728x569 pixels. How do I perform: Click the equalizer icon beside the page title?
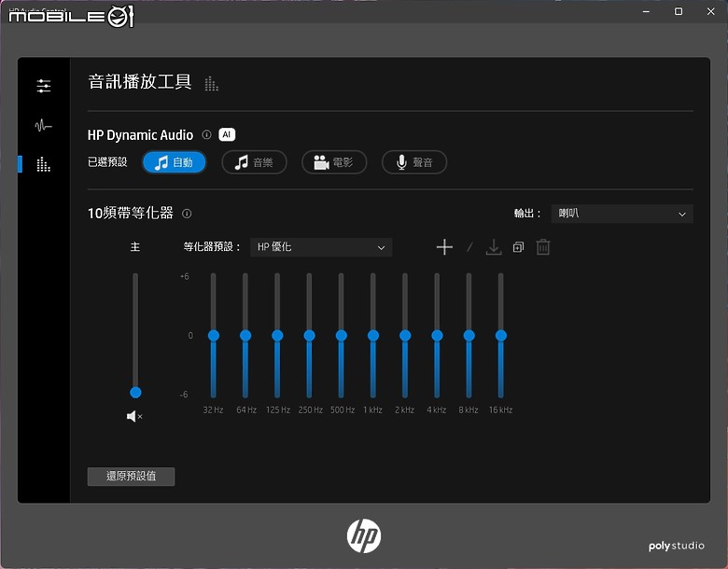click(x=211, y=84)
